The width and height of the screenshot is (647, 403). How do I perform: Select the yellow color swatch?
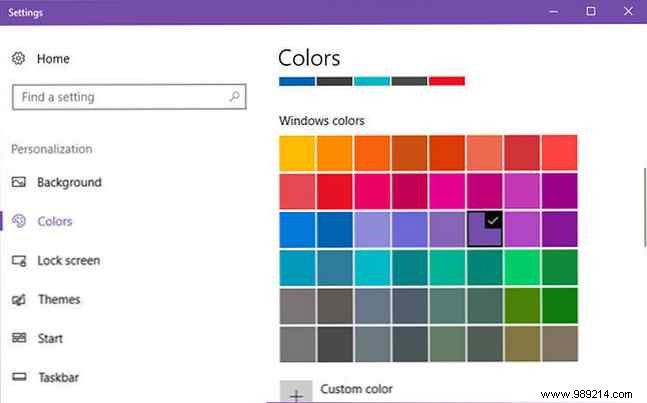coord(297,153)
